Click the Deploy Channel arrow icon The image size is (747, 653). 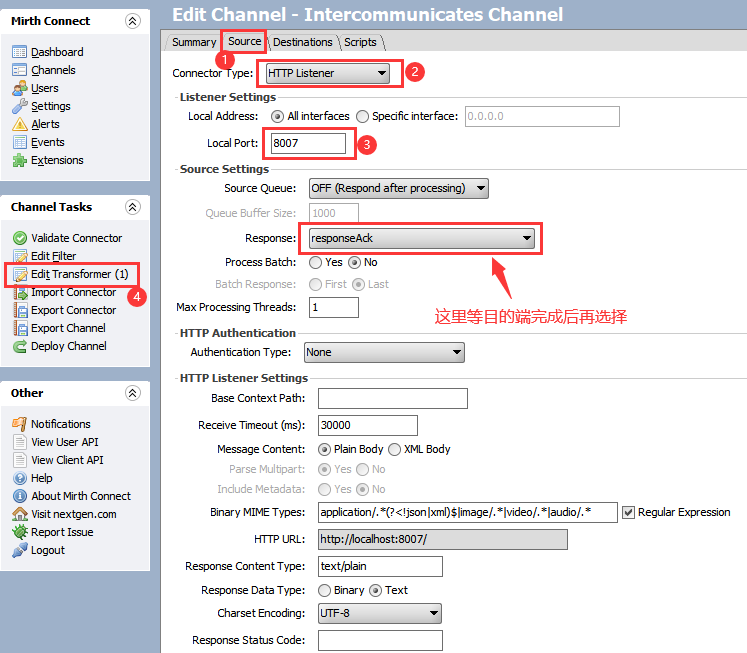point(20,346)
